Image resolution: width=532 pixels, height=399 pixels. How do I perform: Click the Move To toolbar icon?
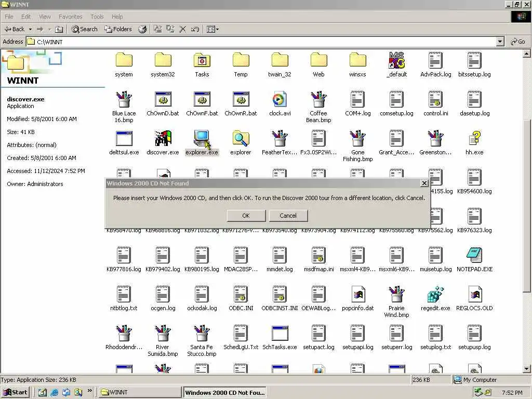click(158, 29)
